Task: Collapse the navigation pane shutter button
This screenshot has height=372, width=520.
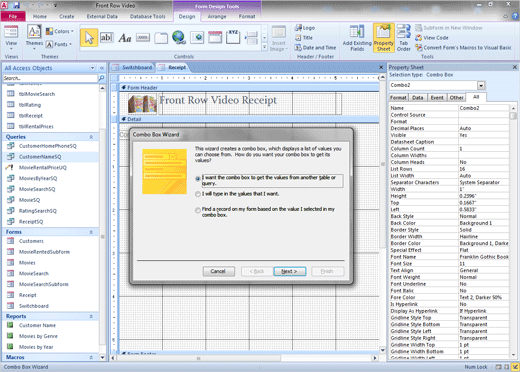Action: pos(102,68)
